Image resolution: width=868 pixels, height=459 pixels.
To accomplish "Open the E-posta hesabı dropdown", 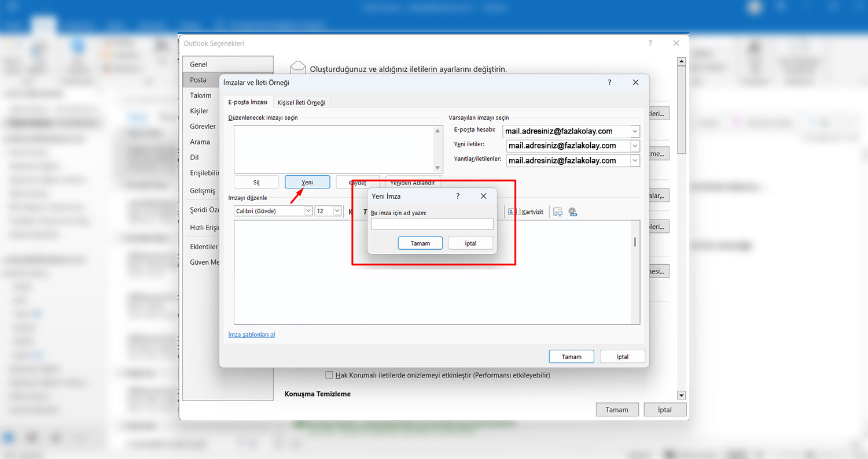I will pos(635,131).
